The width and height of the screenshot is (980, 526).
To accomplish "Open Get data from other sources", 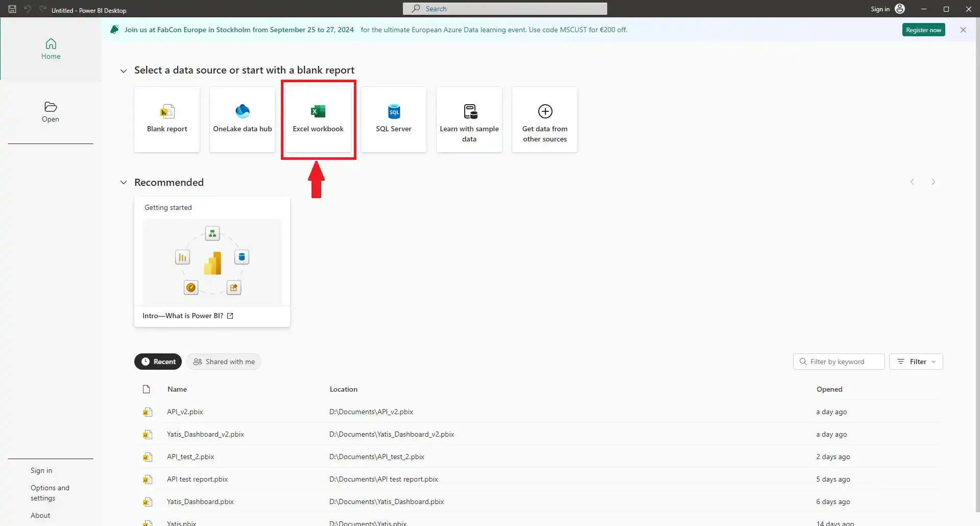I will pyautogui.click(x=544, y=119).
